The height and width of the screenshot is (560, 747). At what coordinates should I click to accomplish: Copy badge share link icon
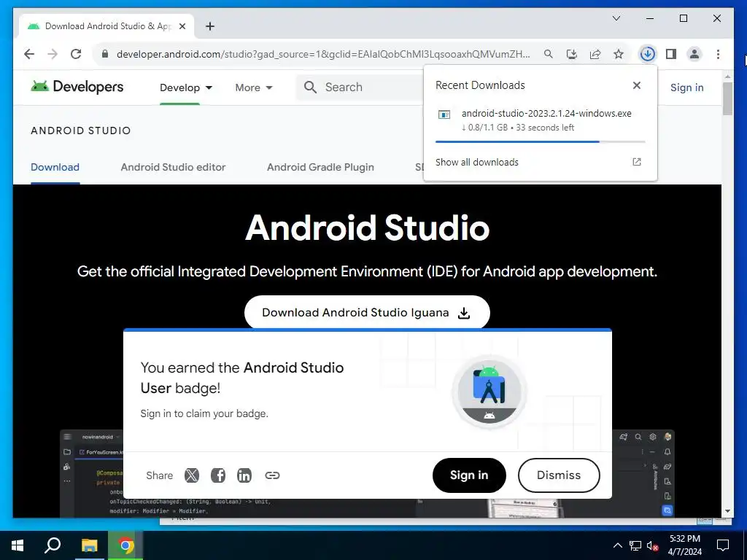click(272, 475)
